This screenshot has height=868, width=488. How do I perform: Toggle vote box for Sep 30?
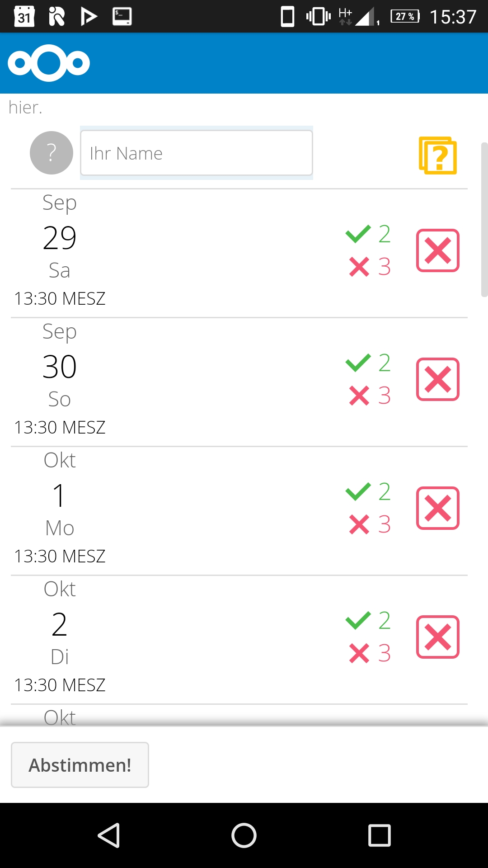(x=437, y=379)
